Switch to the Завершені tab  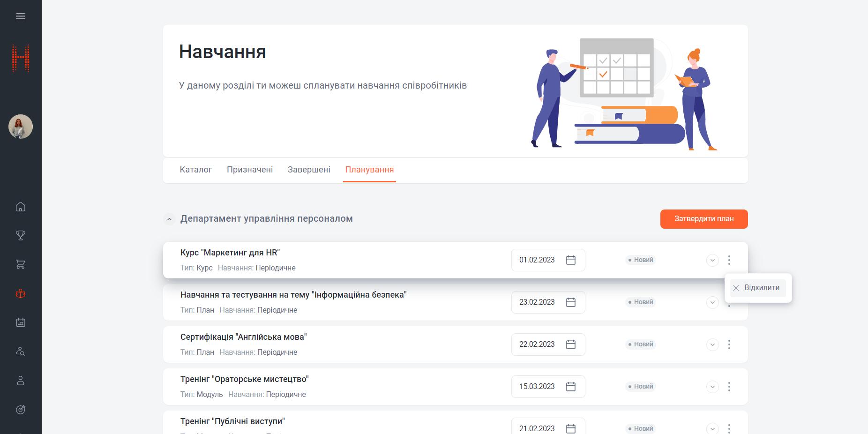309,170
